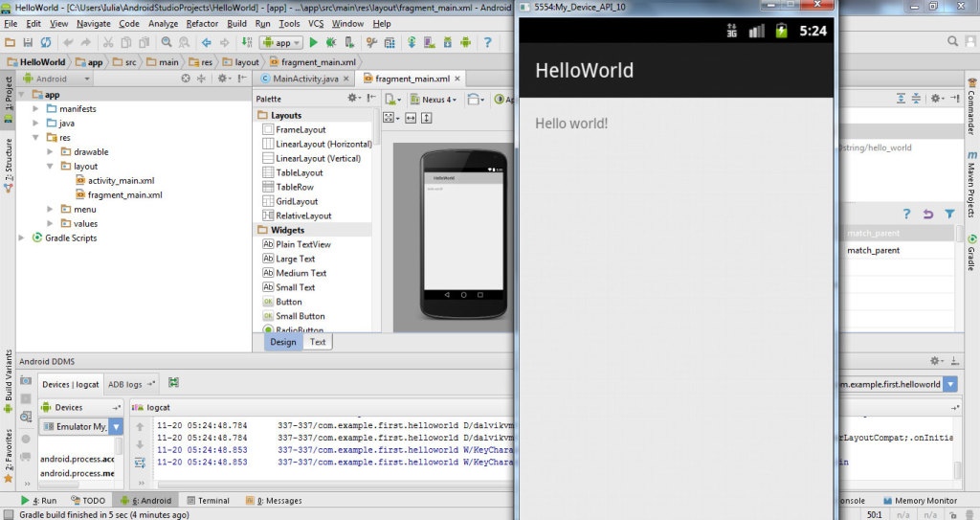This screenshot has height=520, width=980.
Task: Open the app run configuration dropdown
Action: point(281,42)
